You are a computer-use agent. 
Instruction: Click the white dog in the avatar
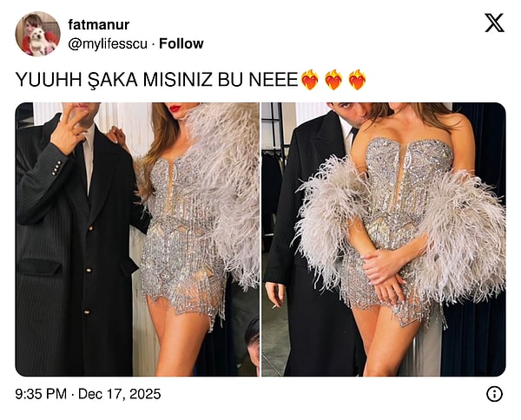[x=39, y=41]
